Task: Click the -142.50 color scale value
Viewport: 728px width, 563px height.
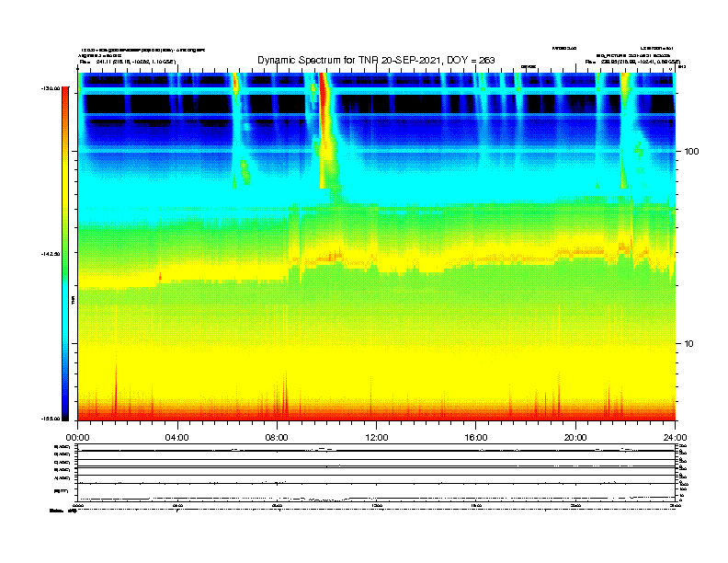Action: [51, 254]
